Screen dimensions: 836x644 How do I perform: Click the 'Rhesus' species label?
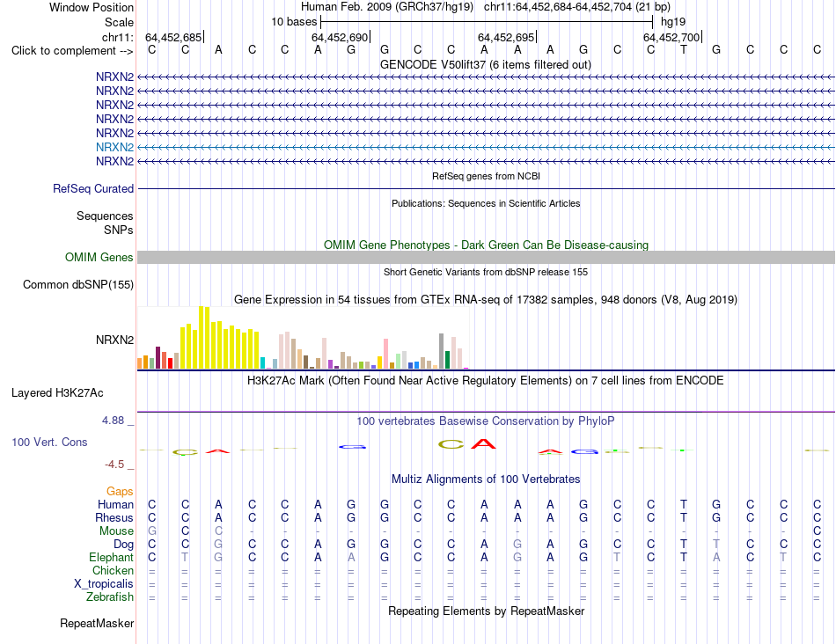pos(114,517)
